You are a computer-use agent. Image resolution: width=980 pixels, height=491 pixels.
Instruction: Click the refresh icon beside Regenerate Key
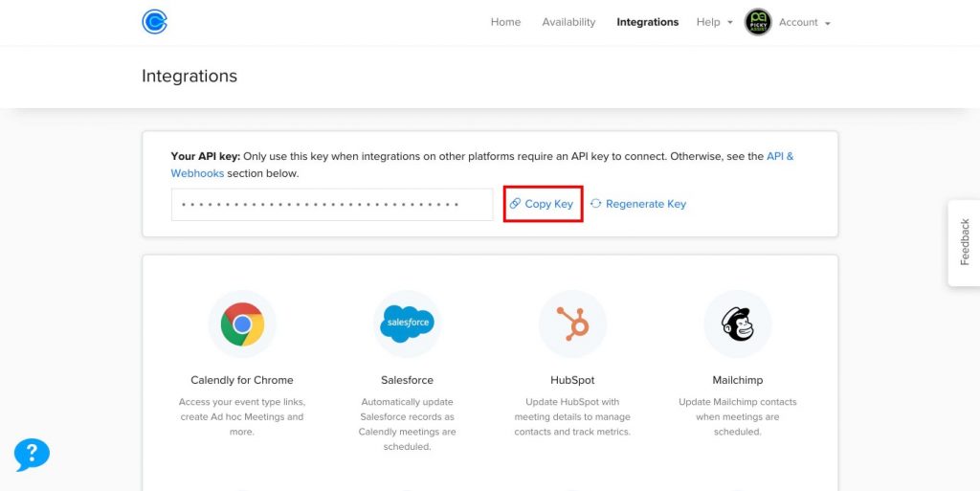[595, 204]
